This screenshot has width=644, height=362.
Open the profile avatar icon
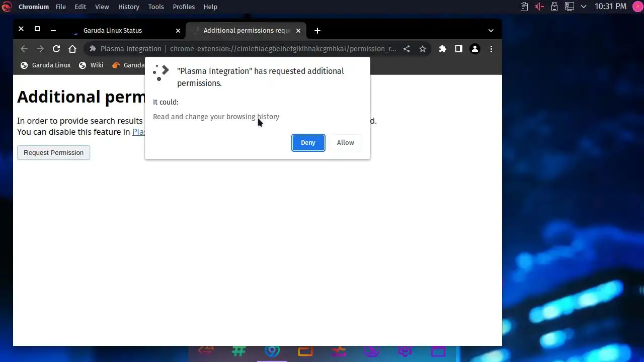pyautogui.click(x=475, y=49)
